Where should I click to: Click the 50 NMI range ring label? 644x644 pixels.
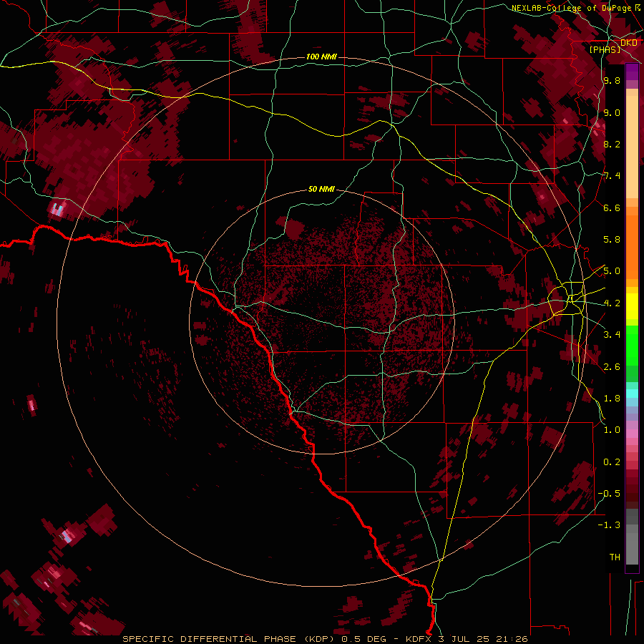tap(321, 189)
